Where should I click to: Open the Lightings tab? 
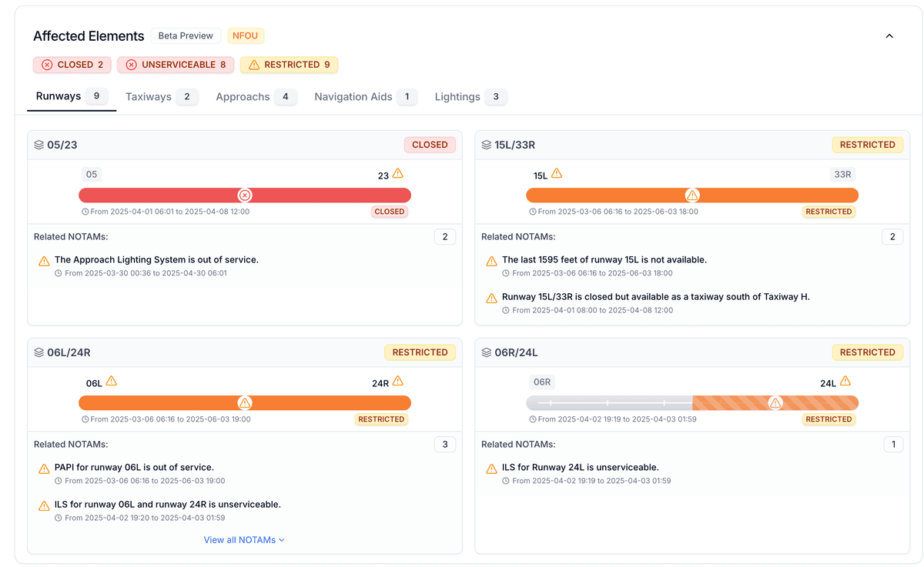(x=470, y=97)
